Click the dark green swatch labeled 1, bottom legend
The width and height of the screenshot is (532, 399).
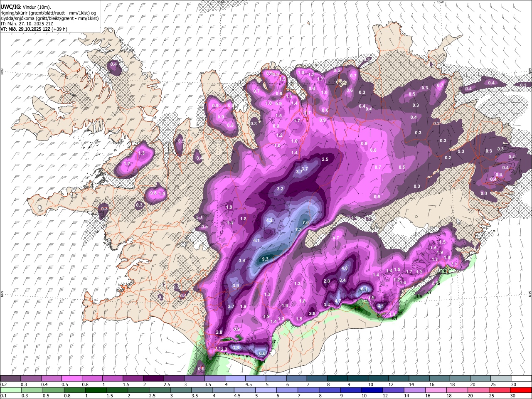95,390
